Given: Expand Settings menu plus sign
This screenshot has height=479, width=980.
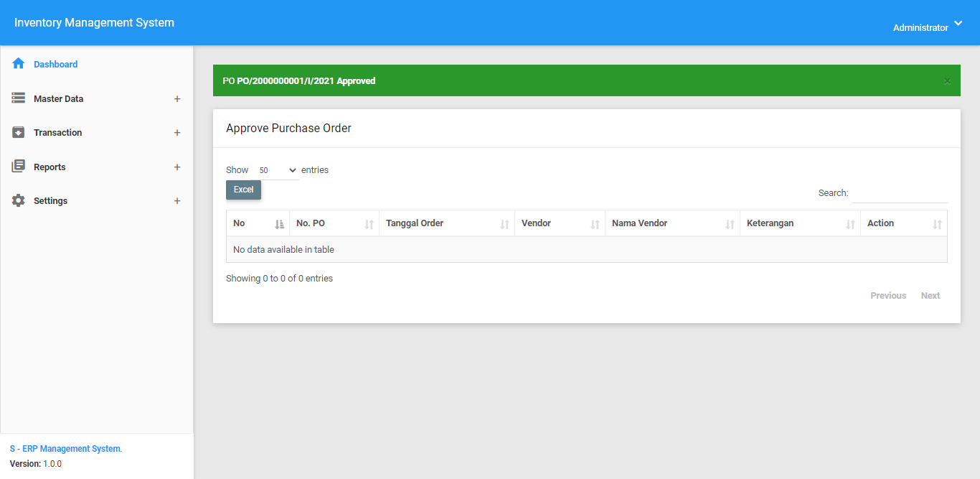Looking at the screenshot, I should (x=177, y=201).
